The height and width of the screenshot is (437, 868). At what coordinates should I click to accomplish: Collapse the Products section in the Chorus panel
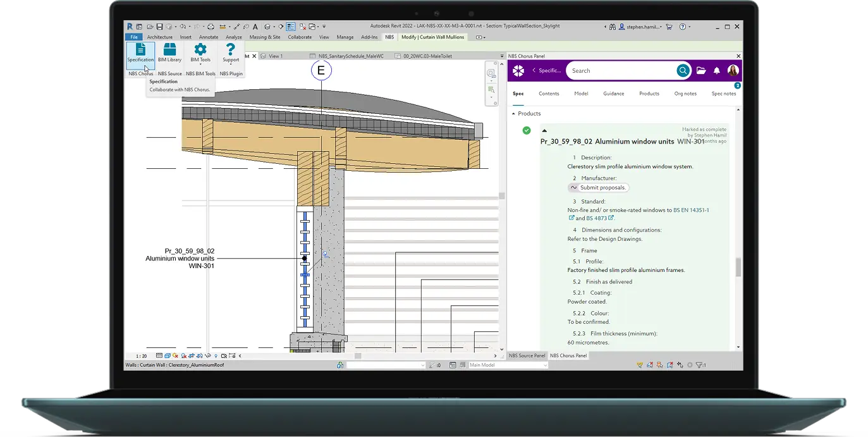[x=512, y=113]
